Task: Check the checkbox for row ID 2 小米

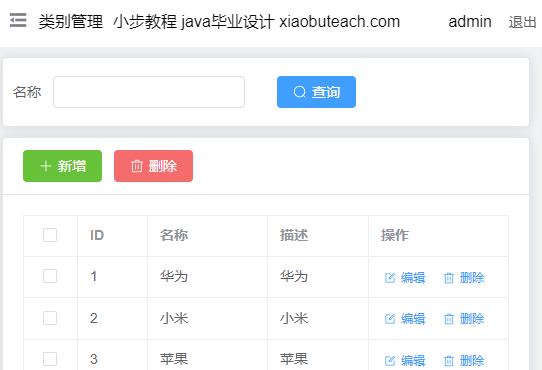Action: (50, 318)
